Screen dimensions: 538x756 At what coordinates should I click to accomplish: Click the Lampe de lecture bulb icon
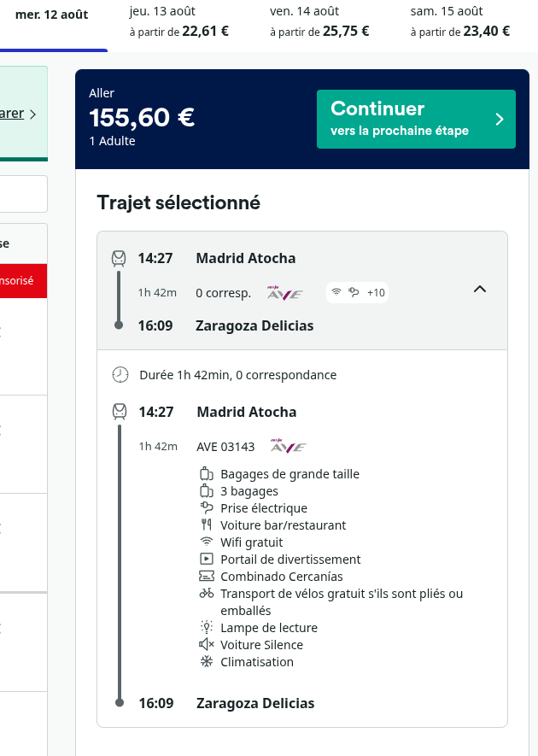coord(207,627)
